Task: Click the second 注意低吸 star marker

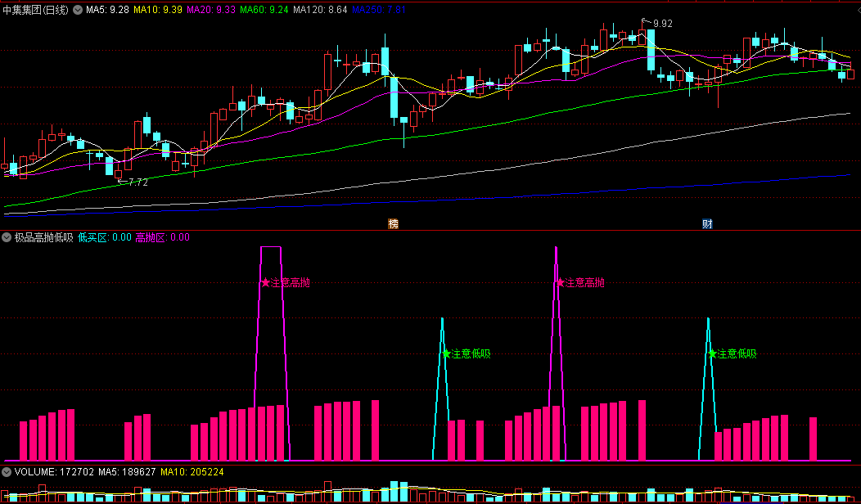Action: coord(712,354)
